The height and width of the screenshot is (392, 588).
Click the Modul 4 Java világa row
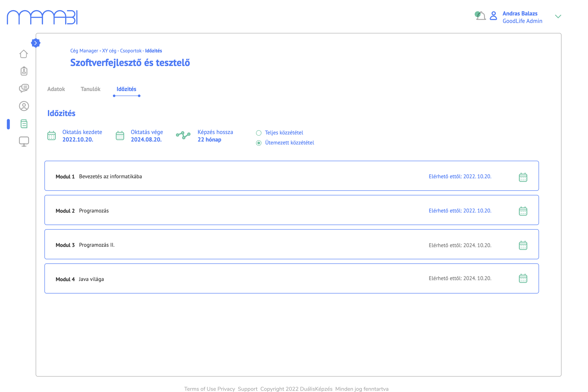(291, 279)
